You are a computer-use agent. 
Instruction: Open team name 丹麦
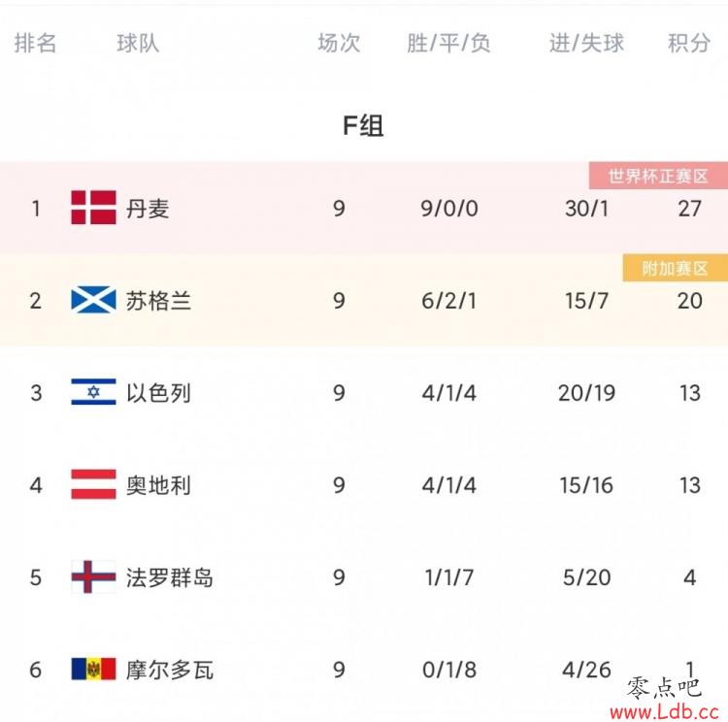pyautogui.click(x=148, y=208)
